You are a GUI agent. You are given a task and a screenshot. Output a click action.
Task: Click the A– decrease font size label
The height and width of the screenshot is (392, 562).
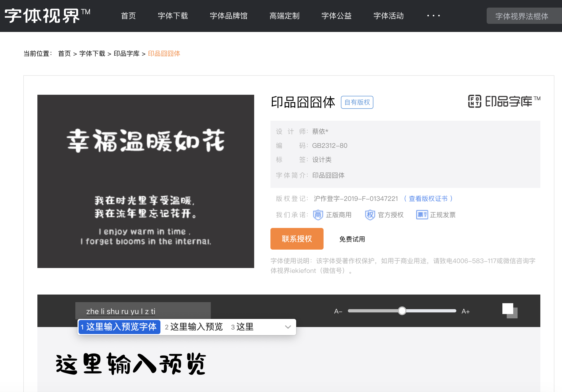338,311
